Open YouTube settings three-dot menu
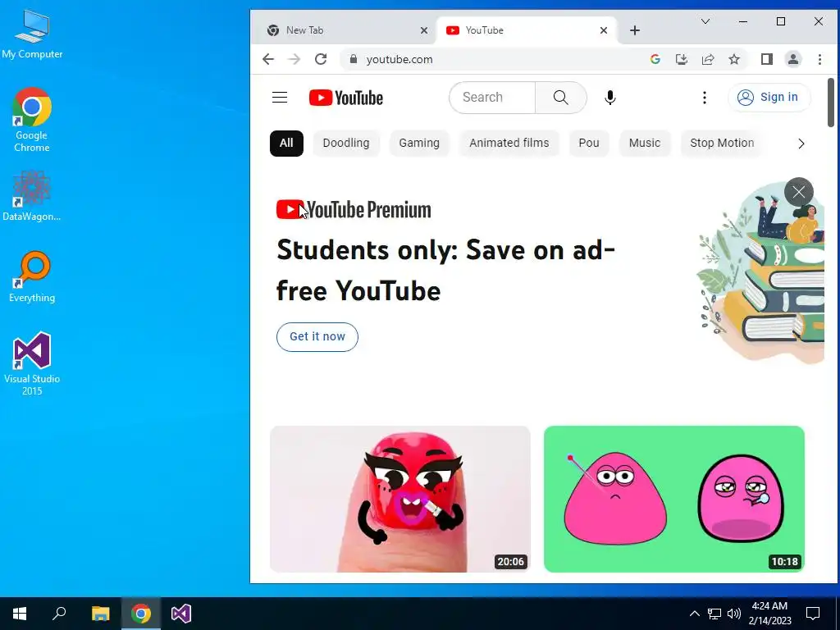Image resolution: width=840 pixels, height=630 pixels. [705, 98]
